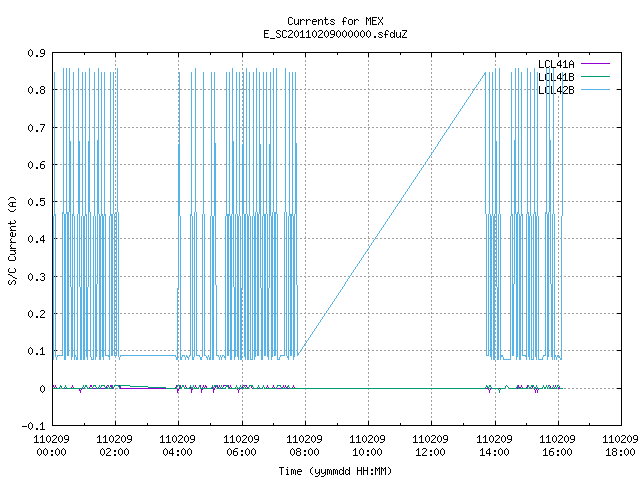Screen dimensions: 640x480
Task: Click the 110209 00:00 x-axis tick label
Action: [51, 446]
